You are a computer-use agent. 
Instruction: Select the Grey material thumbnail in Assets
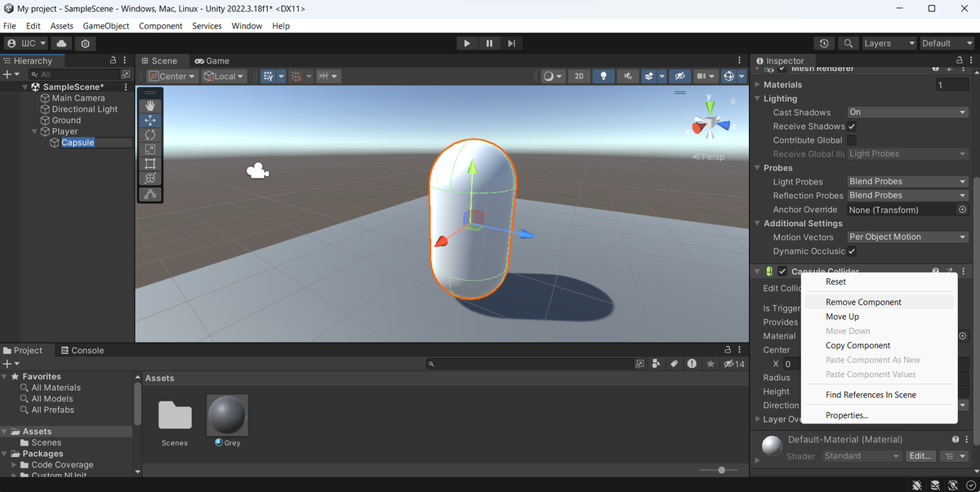pos(226,414)
